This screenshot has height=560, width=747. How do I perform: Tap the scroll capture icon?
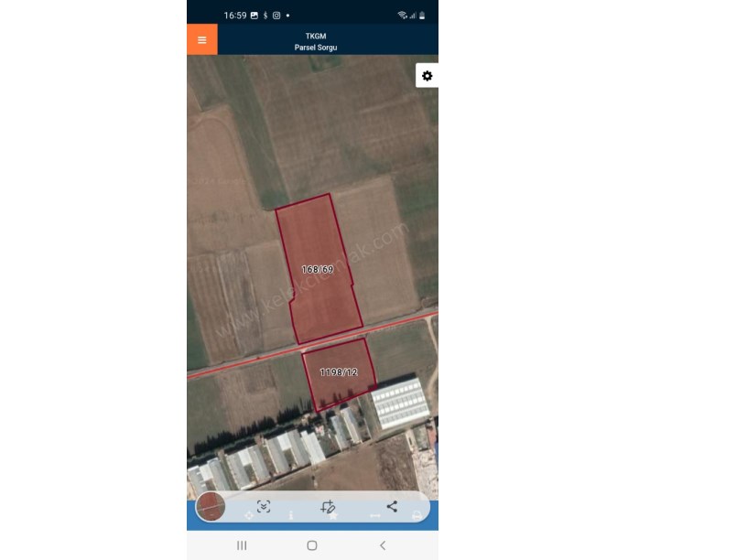264,507
